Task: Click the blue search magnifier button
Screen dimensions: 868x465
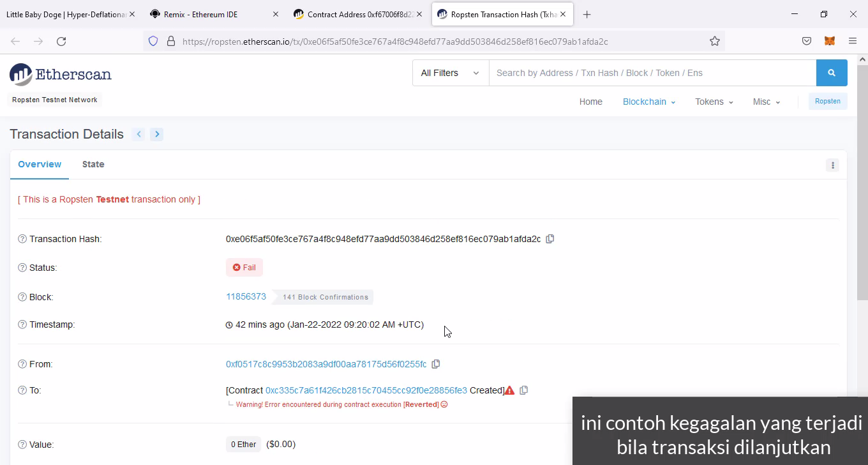Action: pyautogui.click(x=831, y=73)
